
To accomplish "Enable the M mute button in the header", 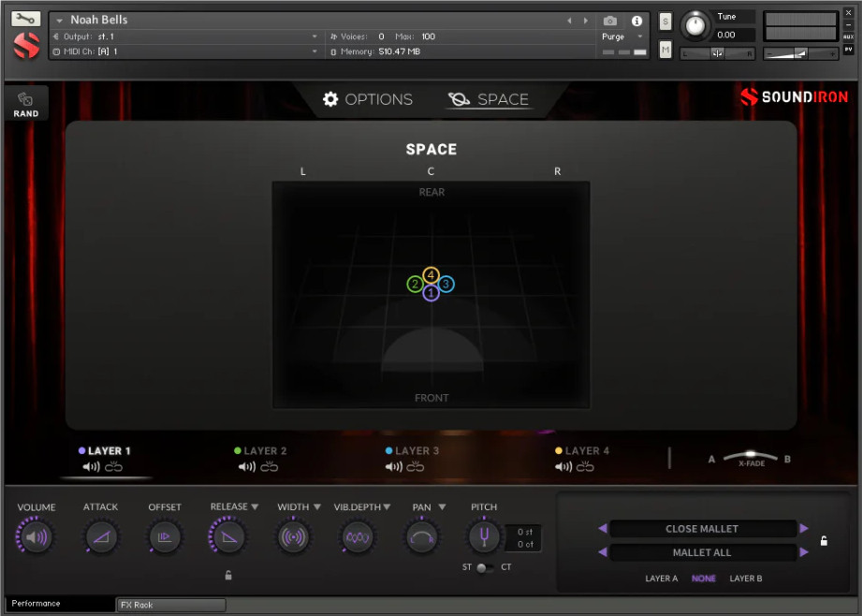I will 665,47.
